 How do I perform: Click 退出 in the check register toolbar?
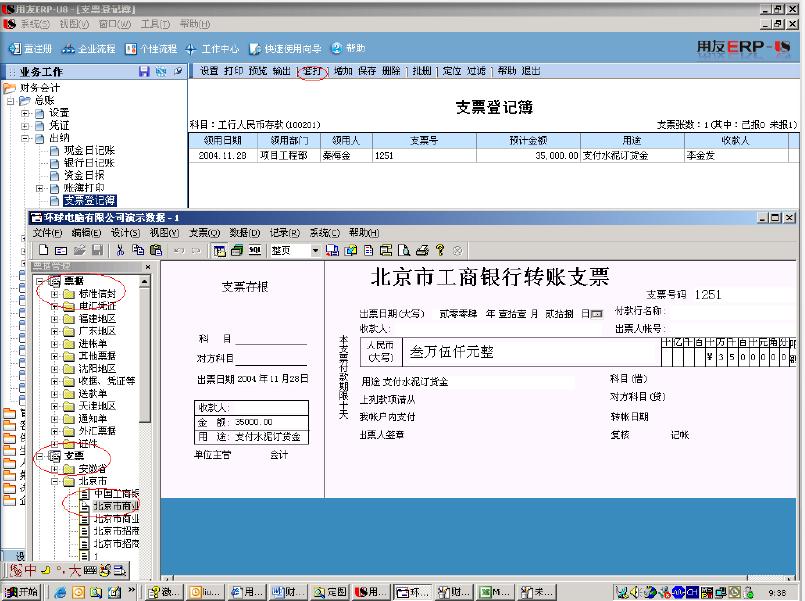(531, 71)
